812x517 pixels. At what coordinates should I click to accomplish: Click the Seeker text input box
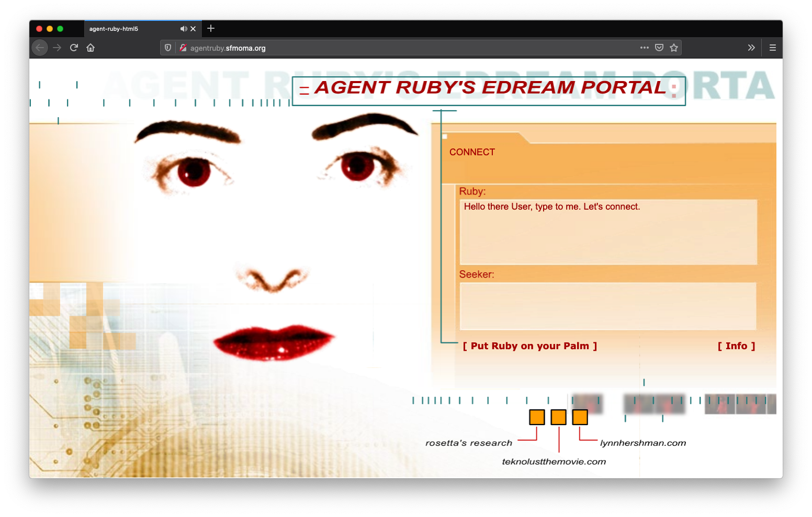pos(608,306)
